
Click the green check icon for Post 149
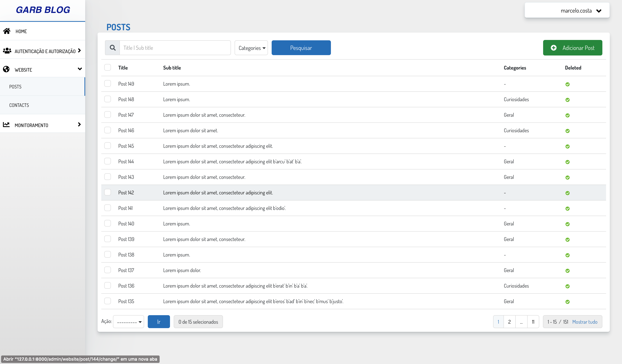click(x=567, y=84)
